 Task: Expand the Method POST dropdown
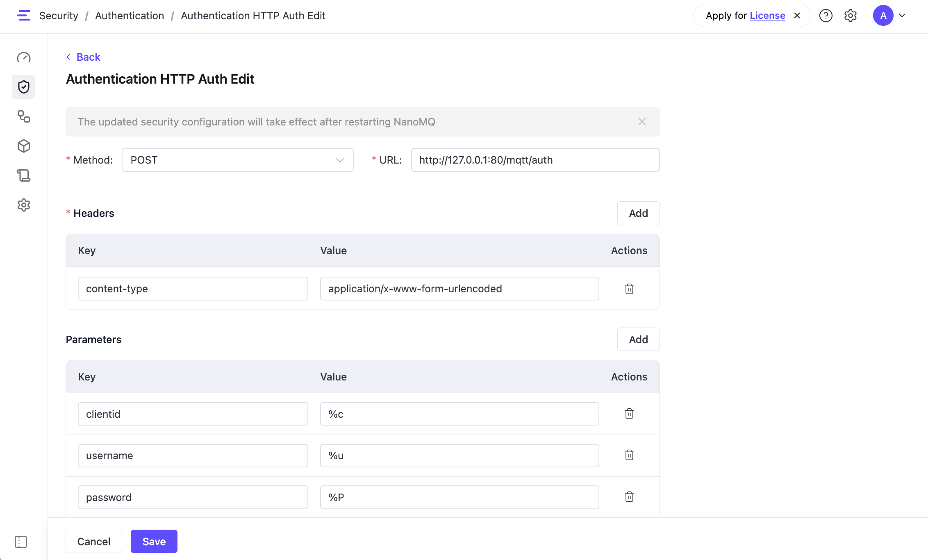(x=237, y=160)
